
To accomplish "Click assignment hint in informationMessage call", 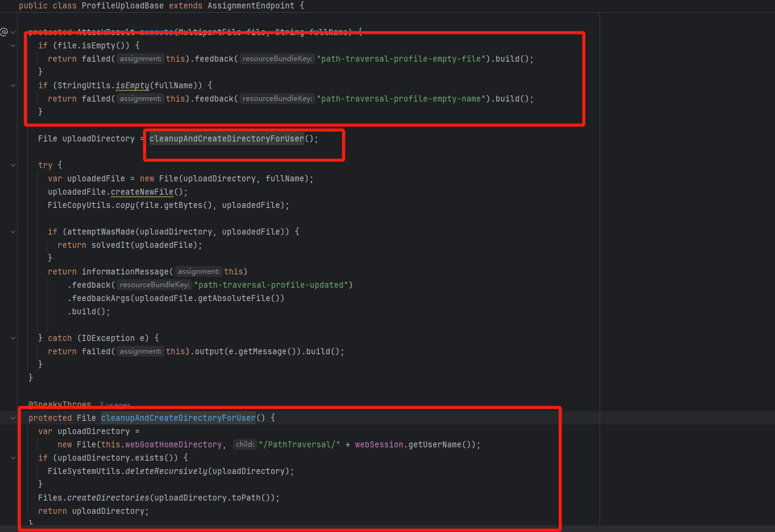I will click(198, 271).
